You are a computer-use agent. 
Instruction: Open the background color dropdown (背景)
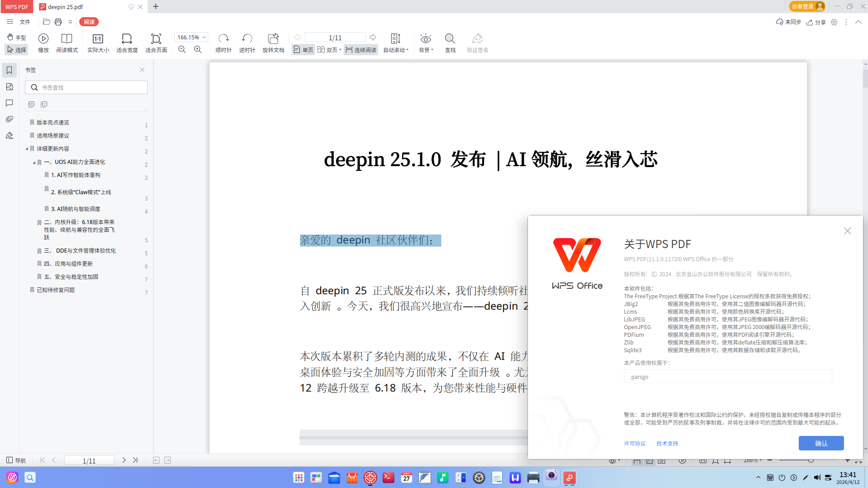click(425, 43)
